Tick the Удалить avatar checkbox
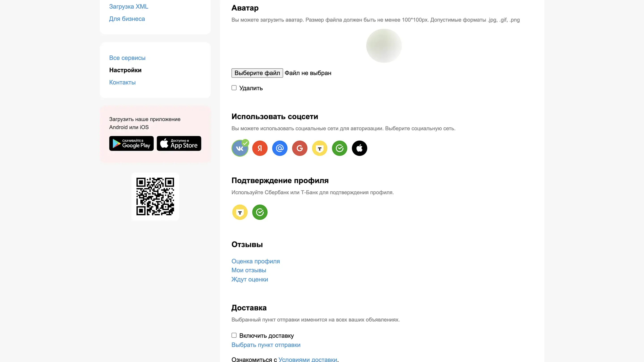This screenshot has width=644, height=362. (234, 88)
